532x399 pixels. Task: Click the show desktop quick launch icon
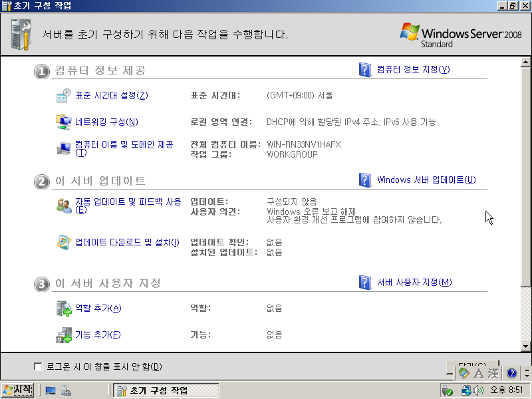point(51,391)
